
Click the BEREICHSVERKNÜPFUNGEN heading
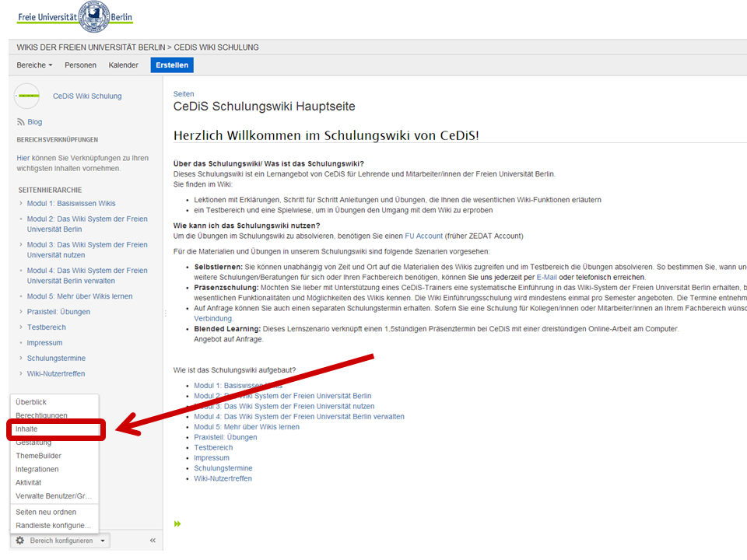coord(57,139)
